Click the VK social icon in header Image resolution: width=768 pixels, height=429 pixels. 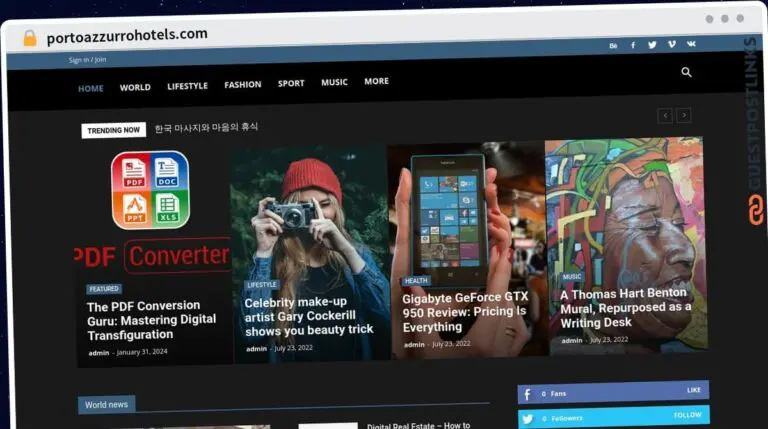pos(691,44)
